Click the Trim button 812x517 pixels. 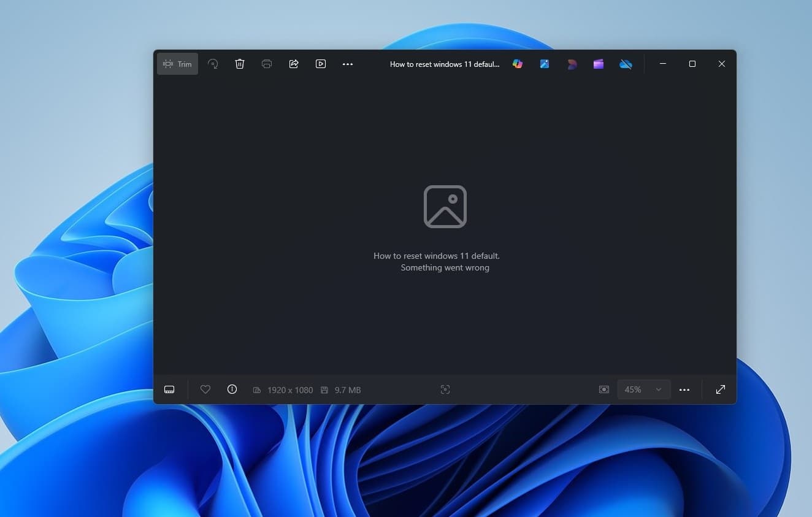(x=177, y=64)
